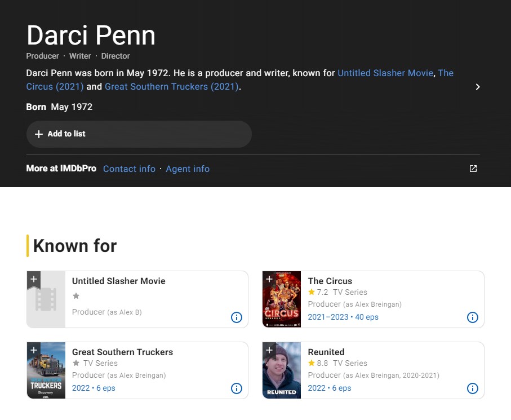Viewport: 511px width, 420px height.
Task: Click the Known for section heading
Action: coord(75,246)
